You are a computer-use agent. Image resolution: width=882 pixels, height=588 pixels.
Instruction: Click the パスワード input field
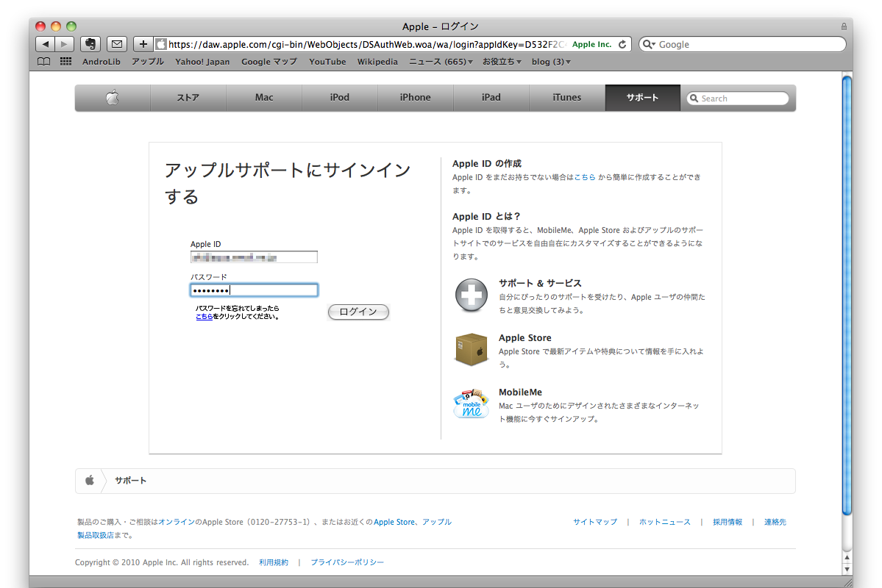click(x=254, y=290)
